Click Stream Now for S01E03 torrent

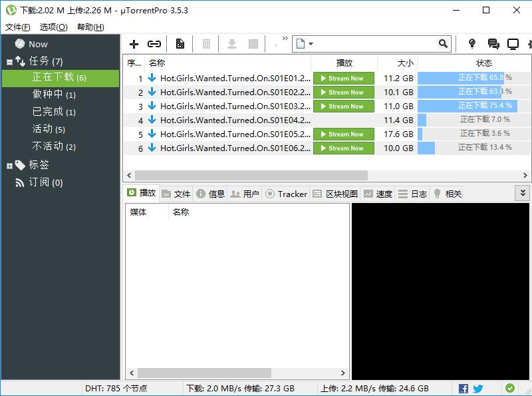[x=344, y=106]
